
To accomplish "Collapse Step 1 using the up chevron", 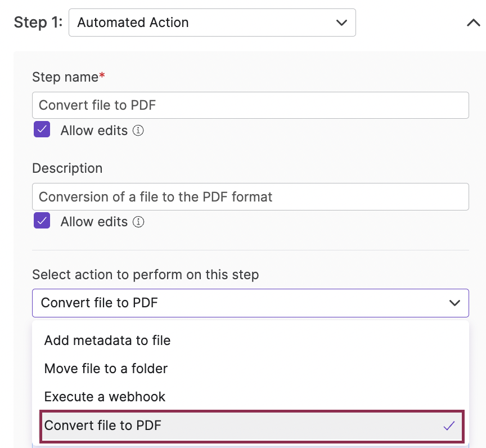I will [473, 23].
